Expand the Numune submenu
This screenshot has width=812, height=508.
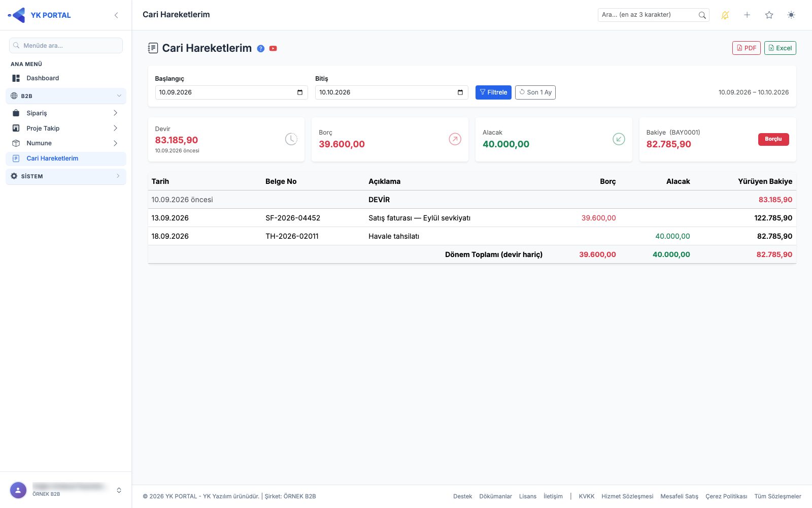pos(66,143)
